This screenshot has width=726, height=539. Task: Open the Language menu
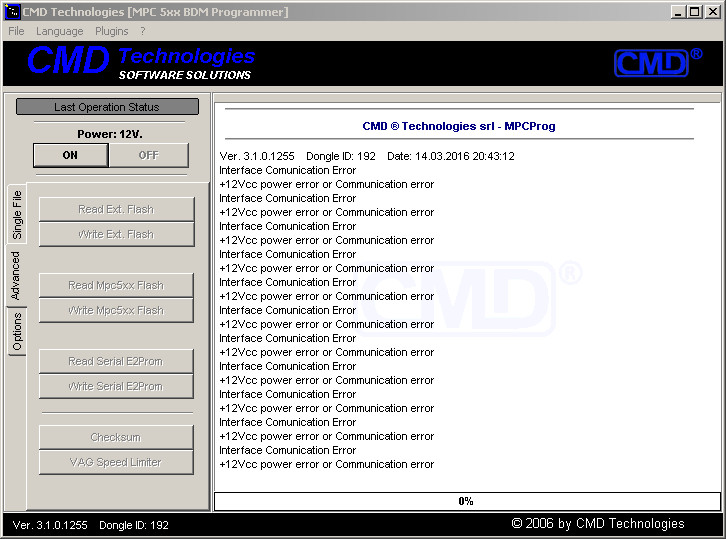tap(60, 31)
